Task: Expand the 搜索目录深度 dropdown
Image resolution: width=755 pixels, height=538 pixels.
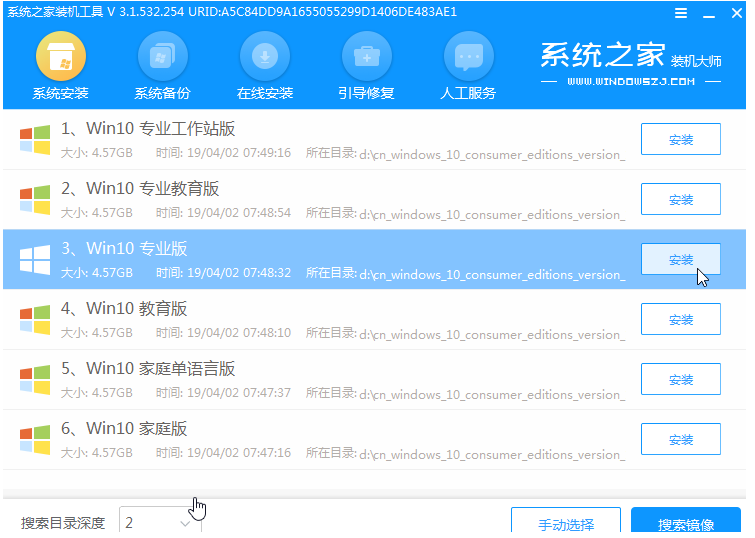Action: (160, 523)
